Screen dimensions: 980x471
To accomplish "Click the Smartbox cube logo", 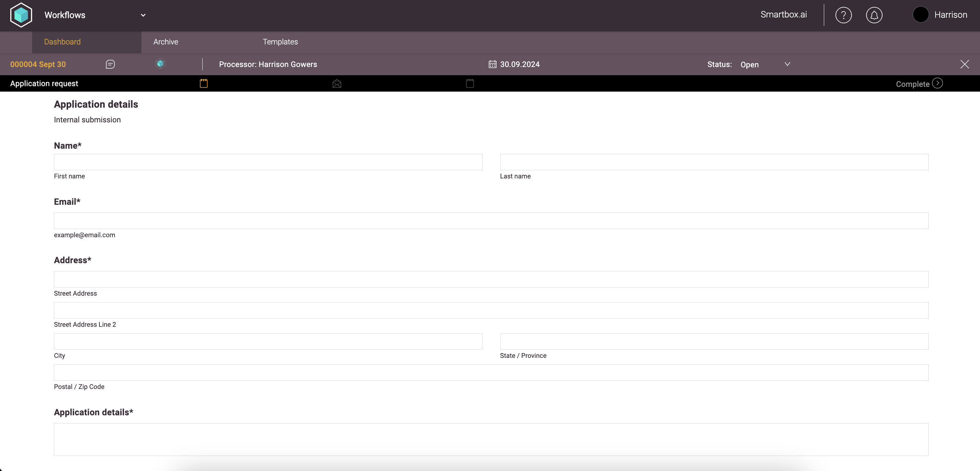I will pyautogui.click(x=21, y=15).
